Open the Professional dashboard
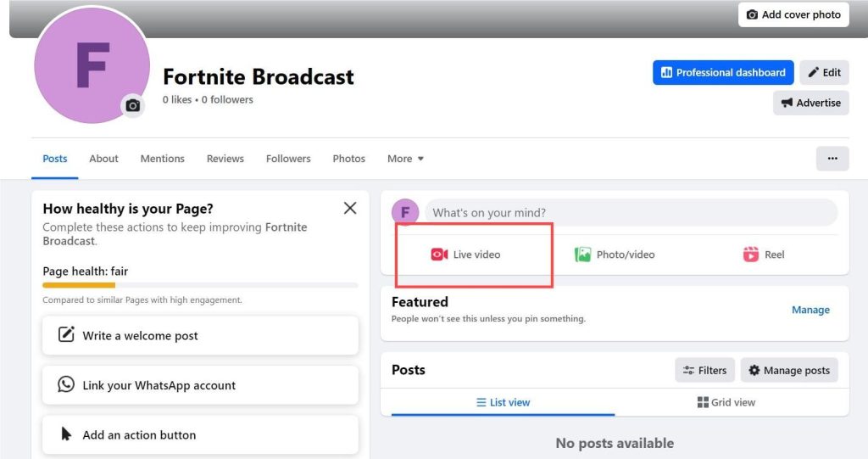This screenshot has width=868, height=459. (x=723, y=73)
